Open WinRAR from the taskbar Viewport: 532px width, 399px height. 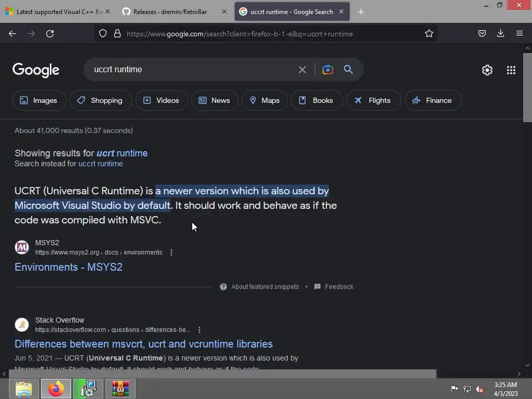[x=121, y=389]
